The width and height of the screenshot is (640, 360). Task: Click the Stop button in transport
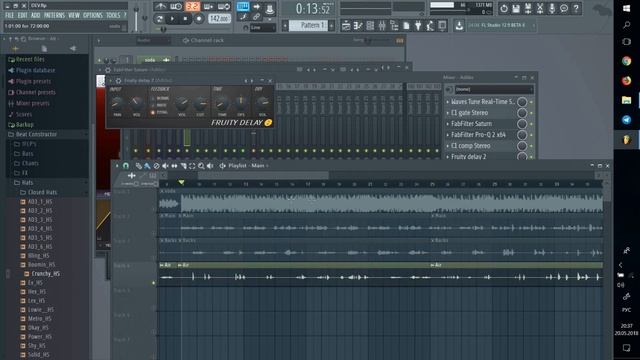tap(185, 19)
